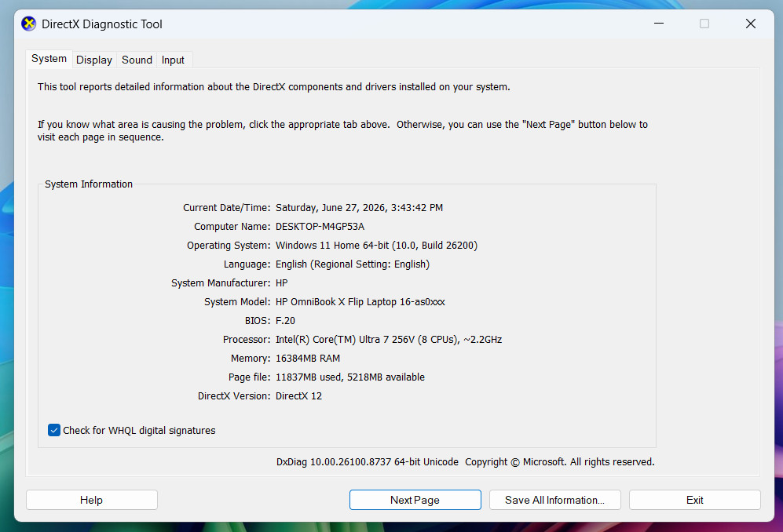Open the Help button
This screenshot has height=532, width=783.
point(91,500)
